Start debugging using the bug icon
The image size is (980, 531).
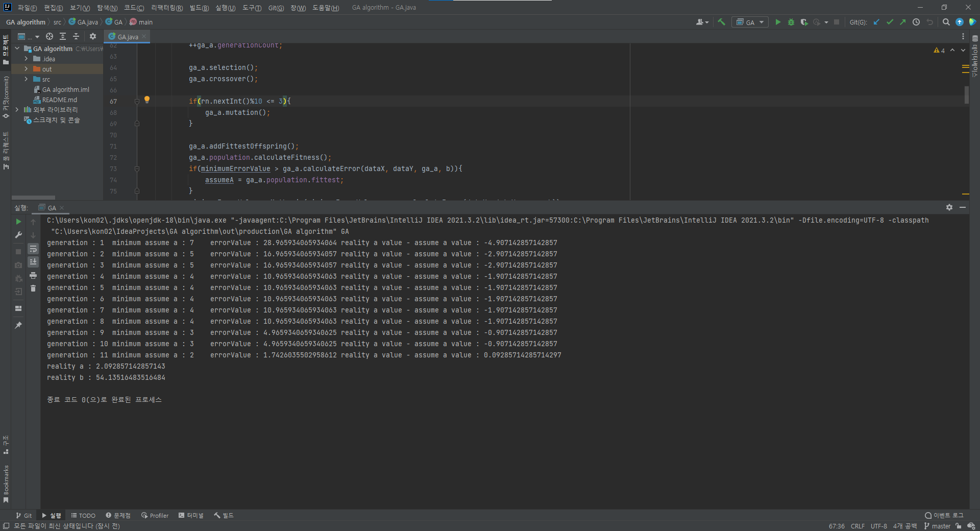(x=791, y=22)
